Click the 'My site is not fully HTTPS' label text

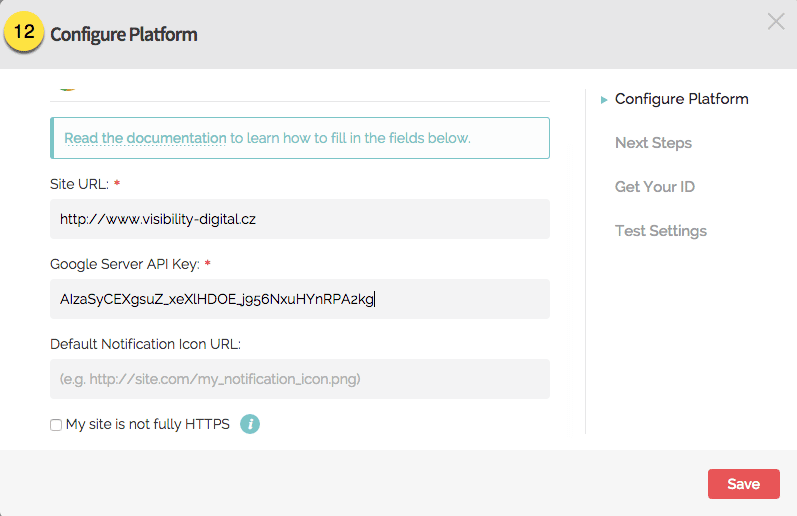[x=147, y=424]
